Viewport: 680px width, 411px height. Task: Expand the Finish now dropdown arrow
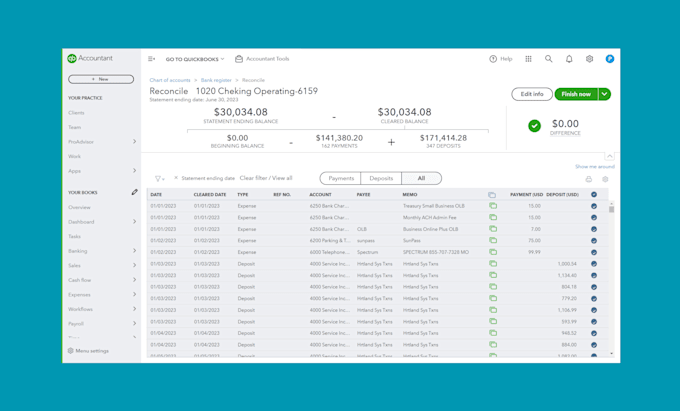point(605,94)
